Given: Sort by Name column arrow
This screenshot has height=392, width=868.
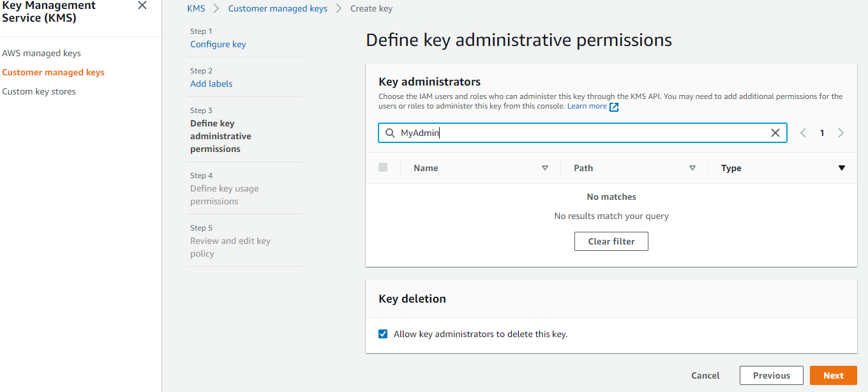Looking at the screenshot, I should click(545, 168).
